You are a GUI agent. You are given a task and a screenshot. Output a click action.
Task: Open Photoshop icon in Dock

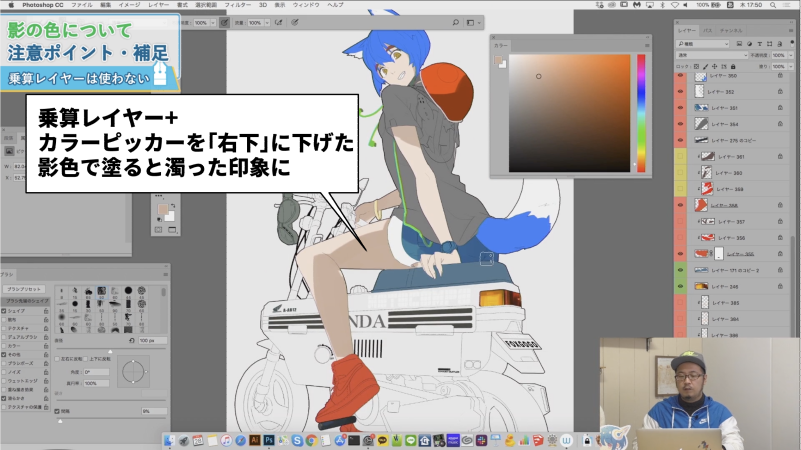269,440
